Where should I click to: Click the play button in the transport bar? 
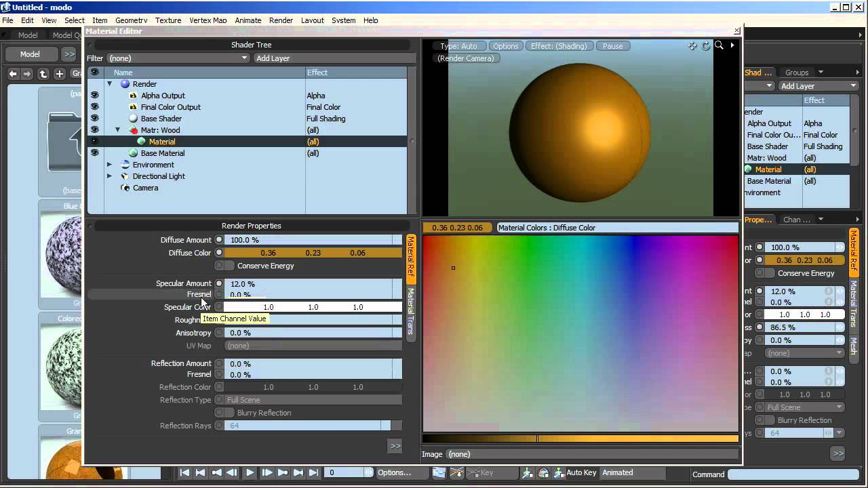click(250, 472)
